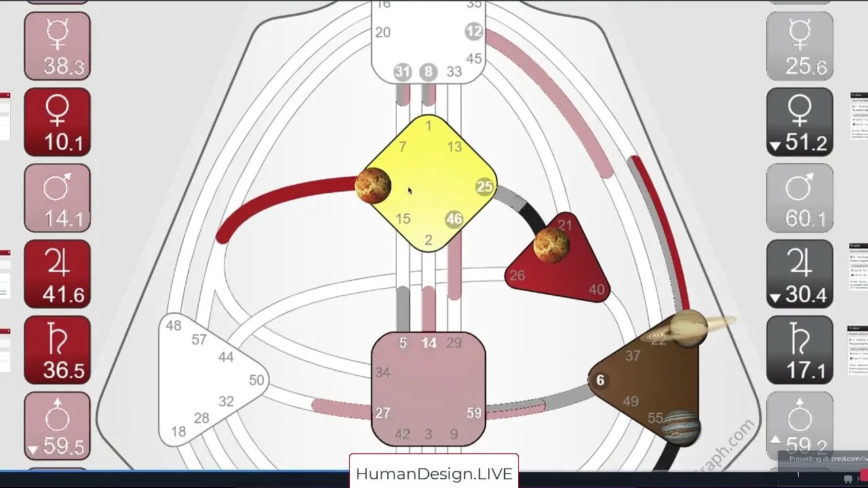
Task: Click gate 18 on spleen center
Action: pos(178,432)
